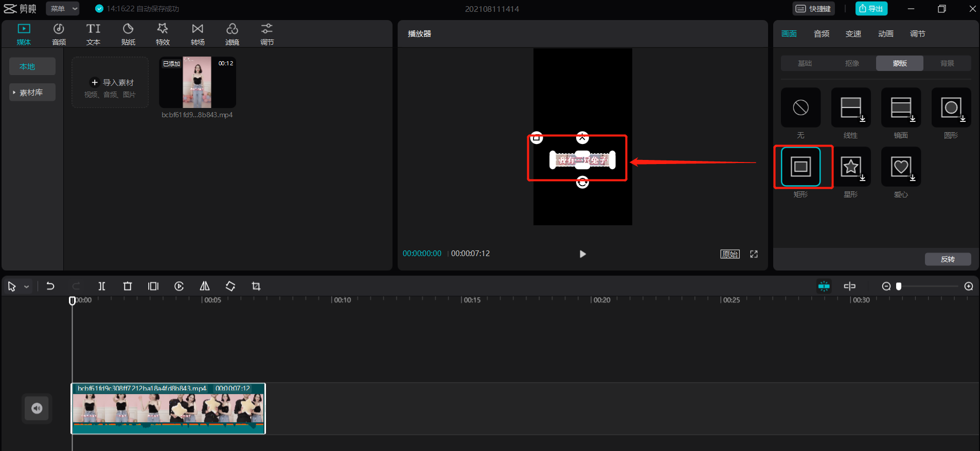Switch to the 抠像 sub-tab
The image size is (980, 451).
coord(852,63)
